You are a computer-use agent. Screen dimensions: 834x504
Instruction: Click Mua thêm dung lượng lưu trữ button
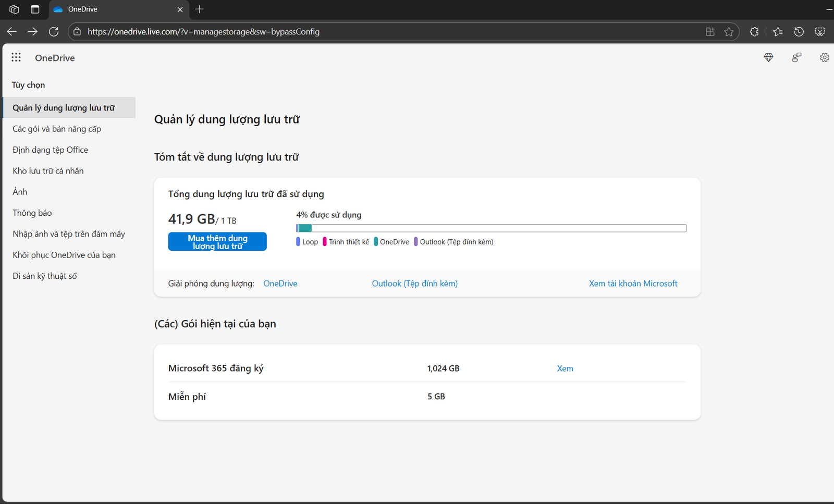tap(217, 241)
